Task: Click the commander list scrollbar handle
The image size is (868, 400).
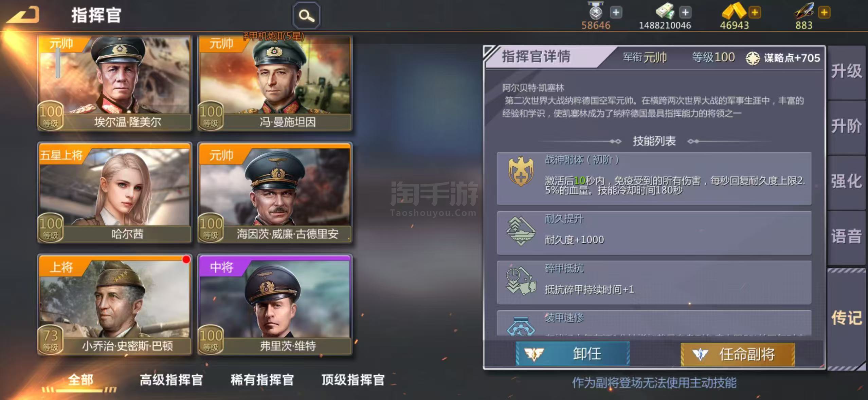Action: tap(58, 63)
